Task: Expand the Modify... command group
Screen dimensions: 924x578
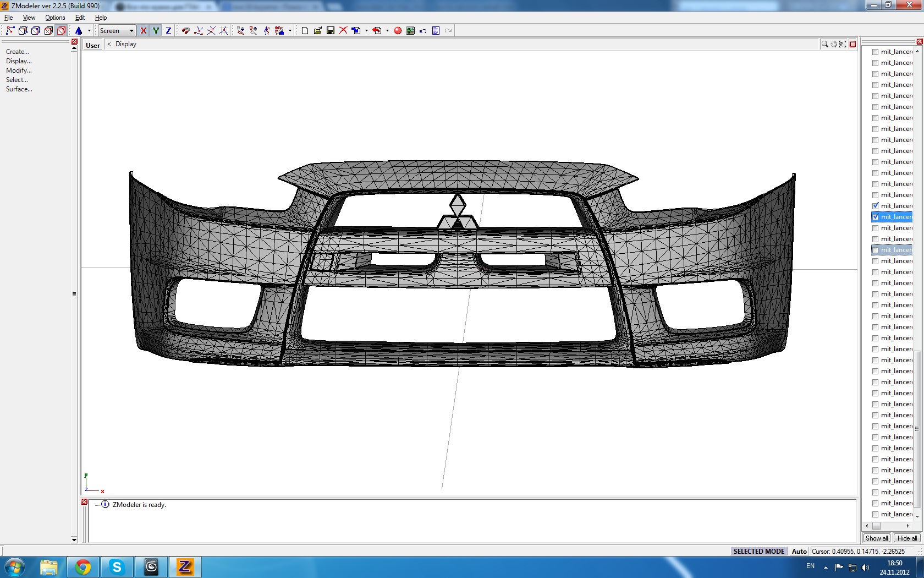Action: point(19,70)
